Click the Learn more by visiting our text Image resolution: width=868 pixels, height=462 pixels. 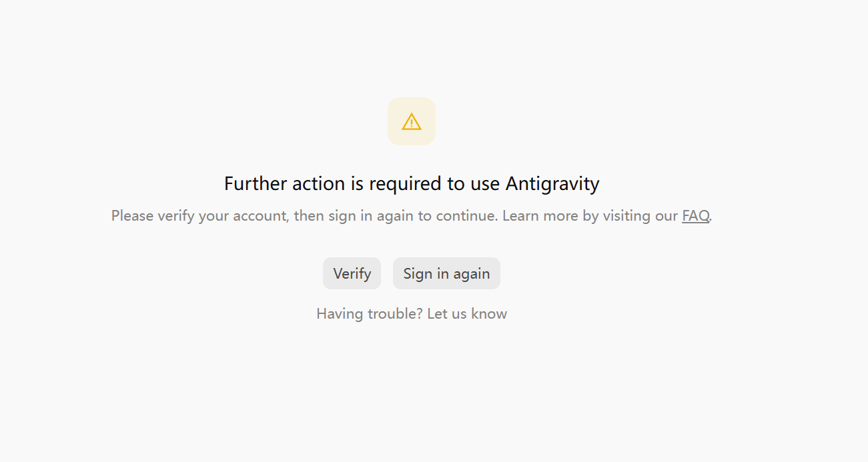point(590,216)
